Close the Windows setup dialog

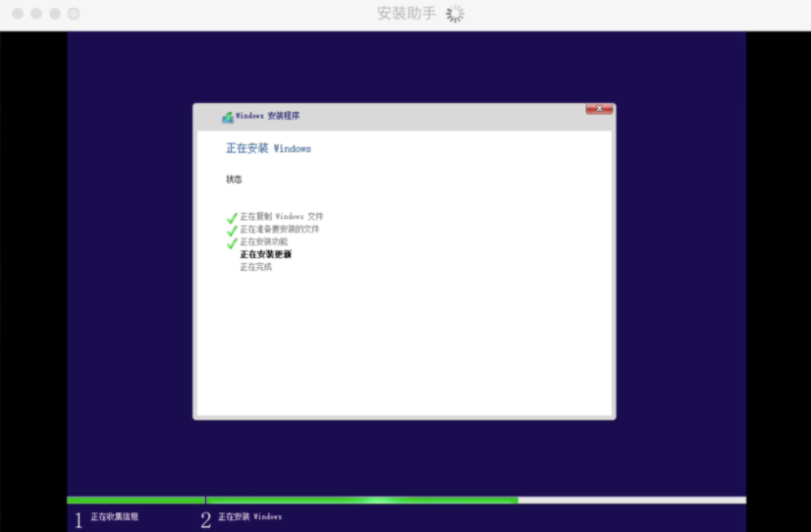pyautogui.click(x=599, y=109)
